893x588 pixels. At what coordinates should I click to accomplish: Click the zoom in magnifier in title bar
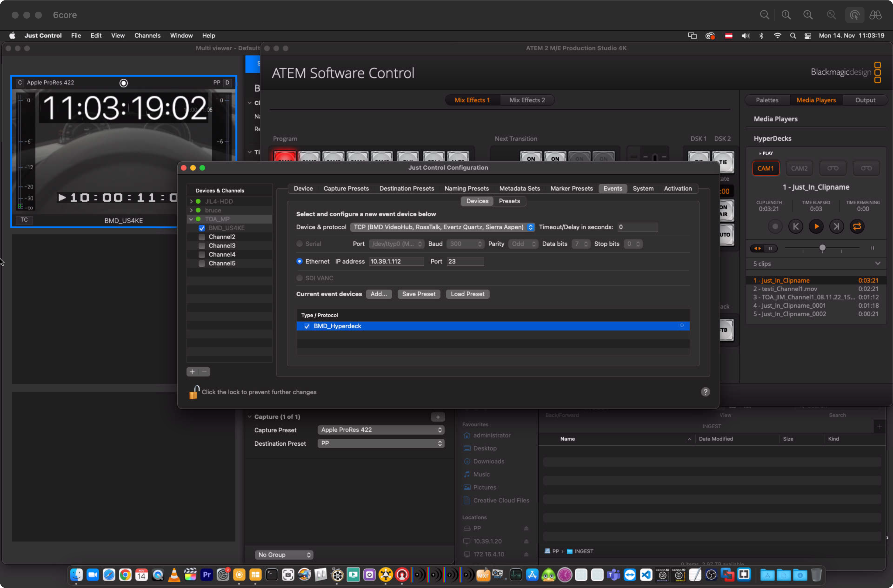pyautogui.click(x=808, y=15)
